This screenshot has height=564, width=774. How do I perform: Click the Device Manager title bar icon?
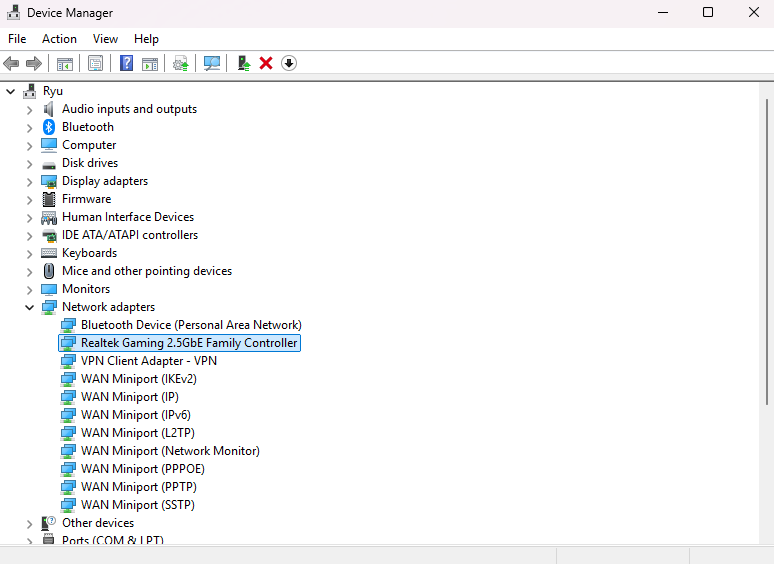(13, 12)
